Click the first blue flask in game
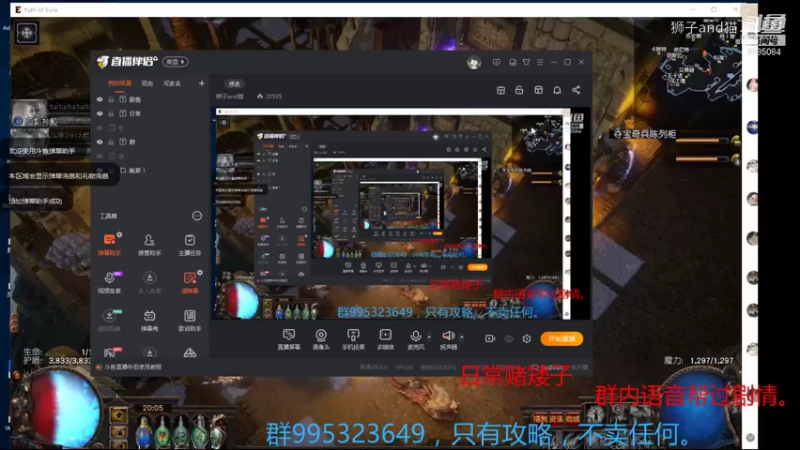Image resolution: width=800 pixels, height=450 pixels. pyautogui.click(x=144, y=431)
